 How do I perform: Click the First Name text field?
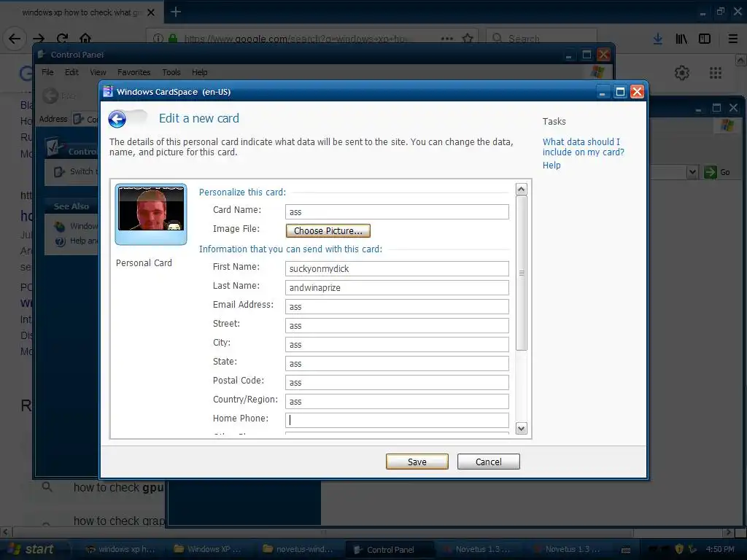(397, 268)
